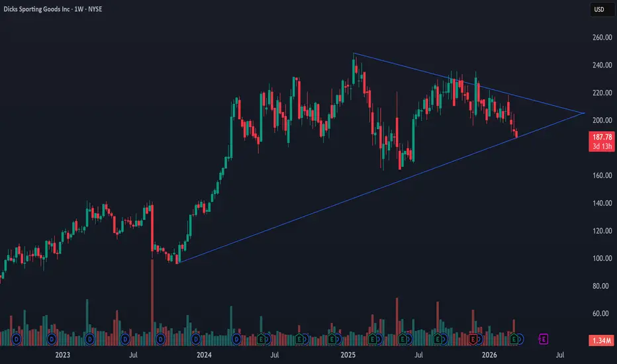Click the 100.00 level on the price scale
Image resolution: width=617 pixels, height=364 pixels.
coord(602,259)
